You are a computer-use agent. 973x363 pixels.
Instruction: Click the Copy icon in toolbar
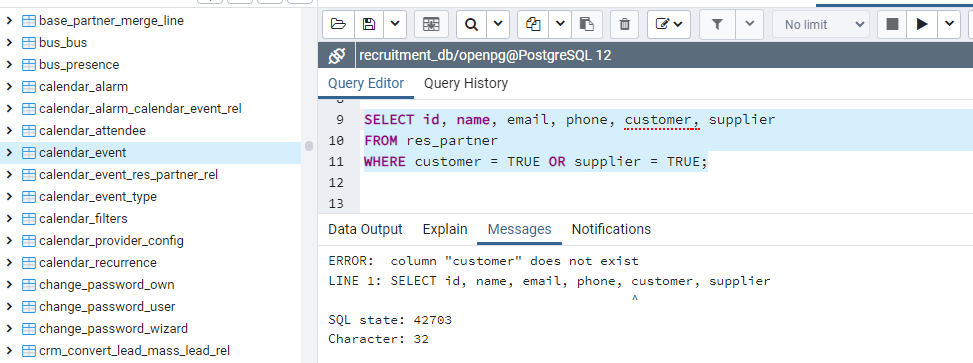533,24
